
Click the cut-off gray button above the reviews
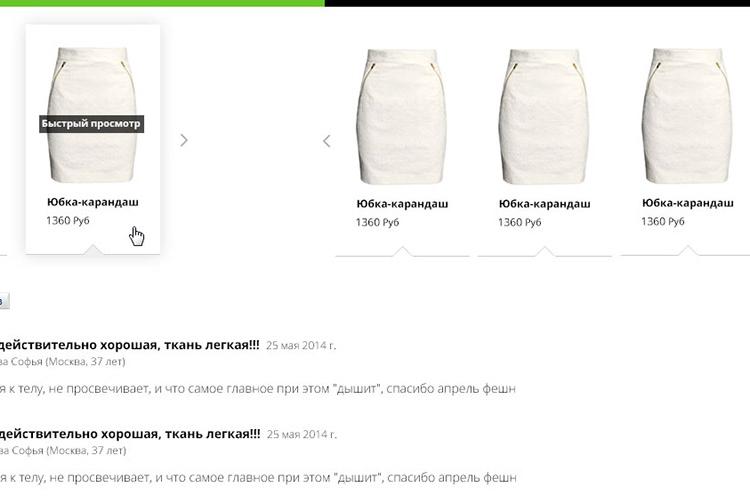(x=4, y=301)
